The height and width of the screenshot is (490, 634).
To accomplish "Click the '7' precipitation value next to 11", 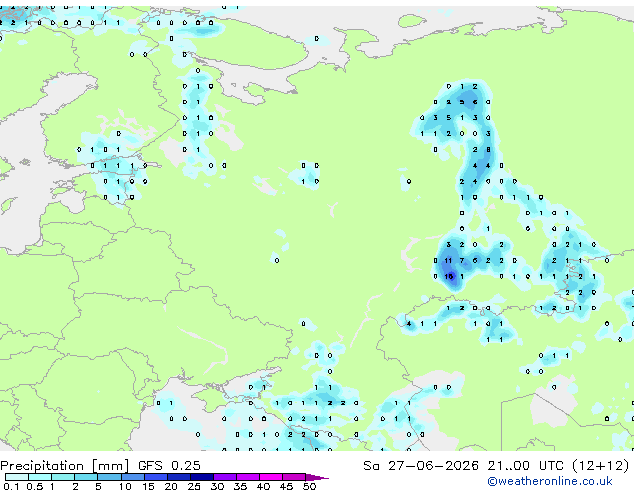I will [462, 261].
